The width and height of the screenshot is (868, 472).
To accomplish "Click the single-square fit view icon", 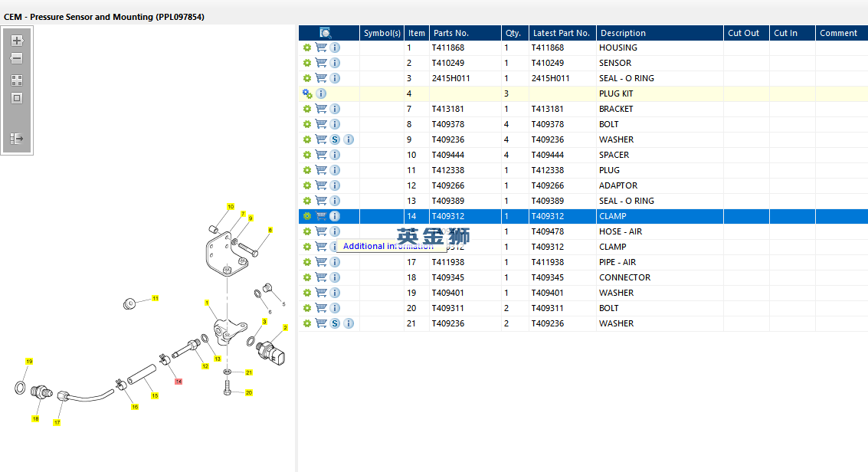I will coord(17,98).
